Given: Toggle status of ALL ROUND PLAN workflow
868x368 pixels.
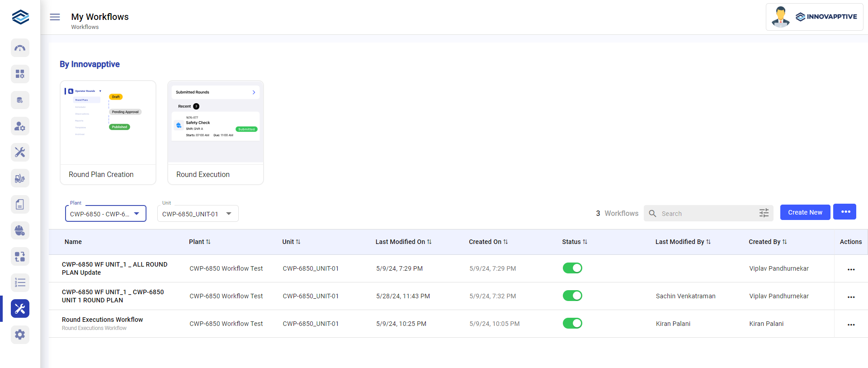Looking at the screenshot, I should (x=572, y=268).
